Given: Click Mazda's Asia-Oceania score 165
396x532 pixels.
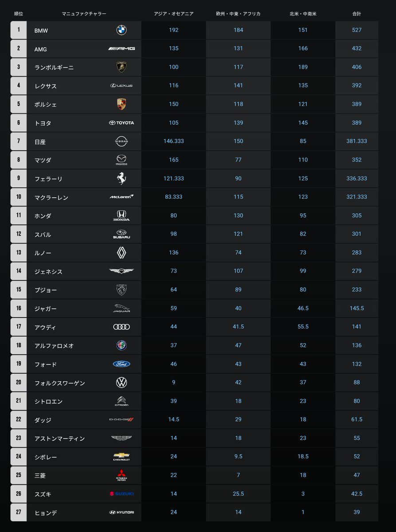Looking at the screenshot, I should 173,160.
